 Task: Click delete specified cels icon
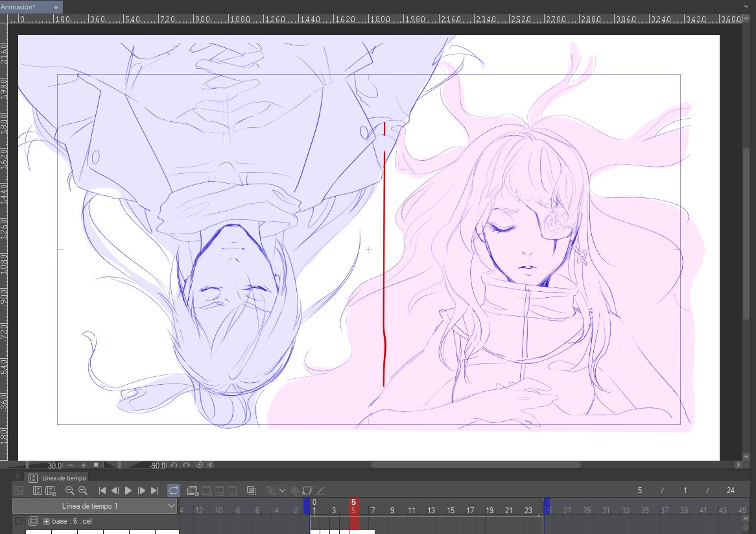tap(232, 491)
